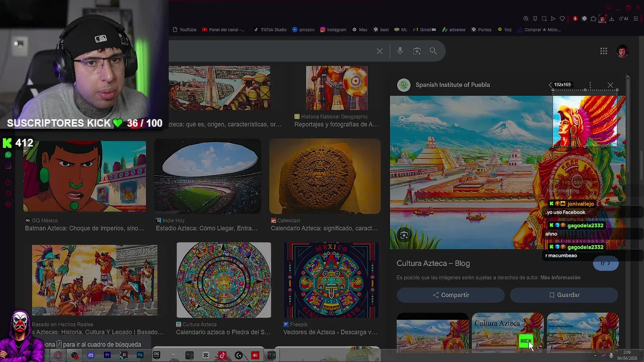The width and height of the screenshot is (644, 362).
Task: Open browser extensions puzzle icon
Action: tap(593, 19)
